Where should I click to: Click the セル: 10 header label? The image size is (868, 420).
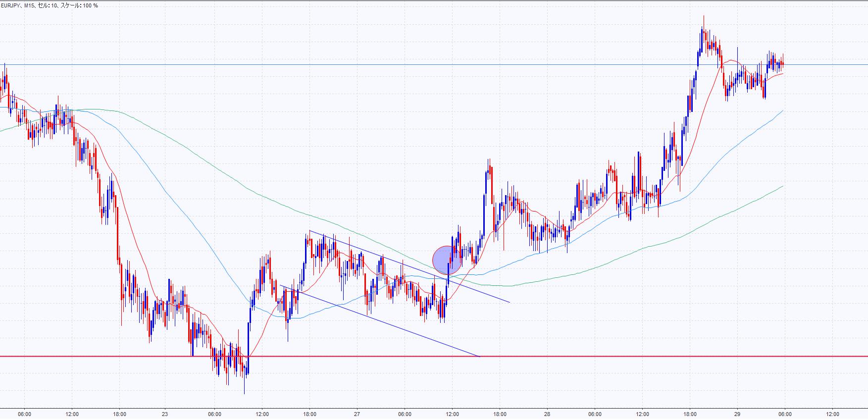48,5
